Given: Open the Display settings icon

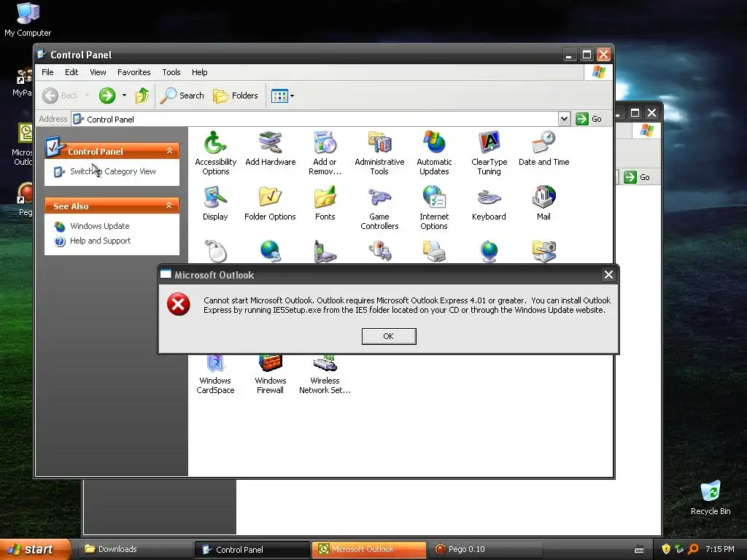Looking at the screenshot, I should tap(215, 203).
